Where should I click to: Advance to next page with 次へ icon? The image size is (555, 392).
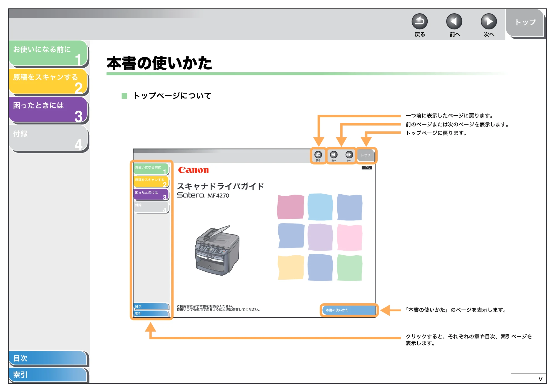click(x=489, y=21)
